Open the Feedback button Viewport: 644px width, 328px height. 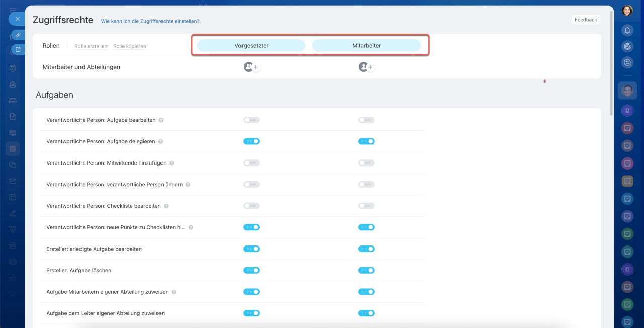pos(586,20)
